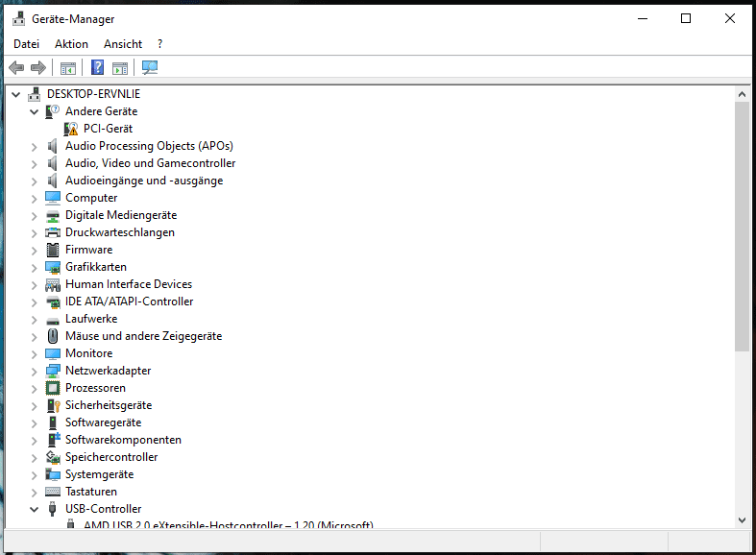Open the Aktion menu

coord(71,44)
